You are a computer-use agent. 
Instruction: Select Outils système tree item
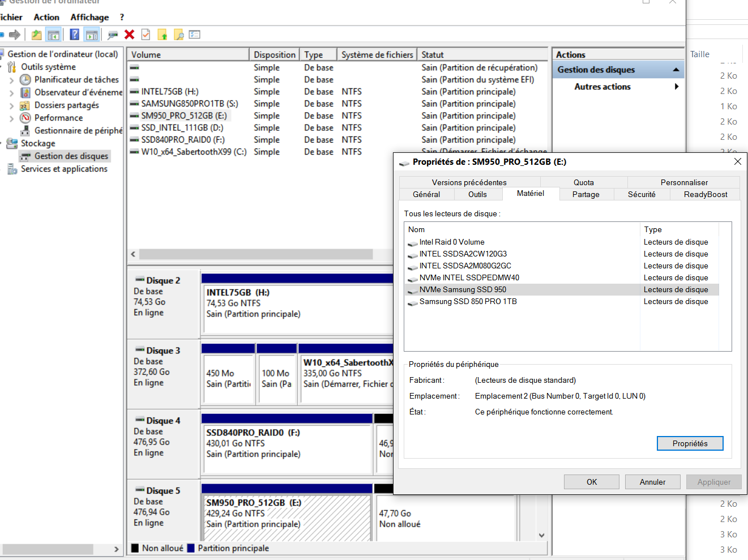(48, 67)
